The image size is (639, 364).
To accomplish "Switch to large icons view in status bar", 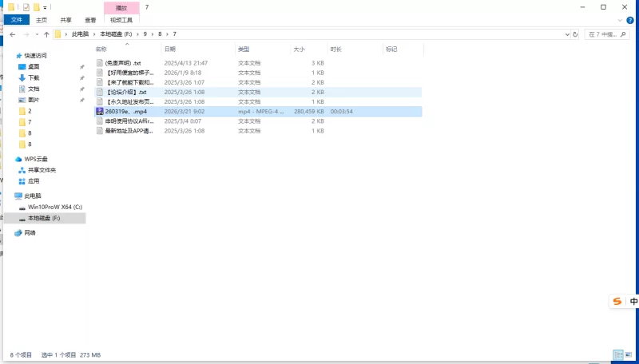I will tap(629, 354).
